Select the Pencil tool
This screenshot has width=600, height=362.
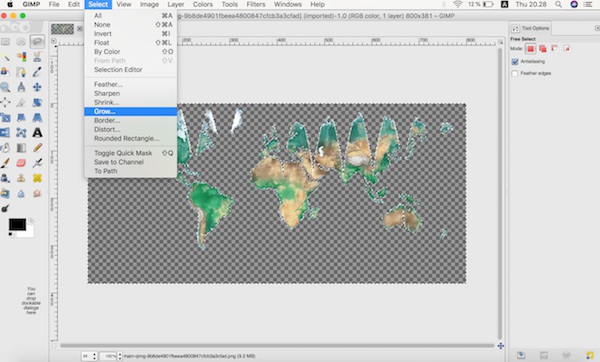click(37, 148)
